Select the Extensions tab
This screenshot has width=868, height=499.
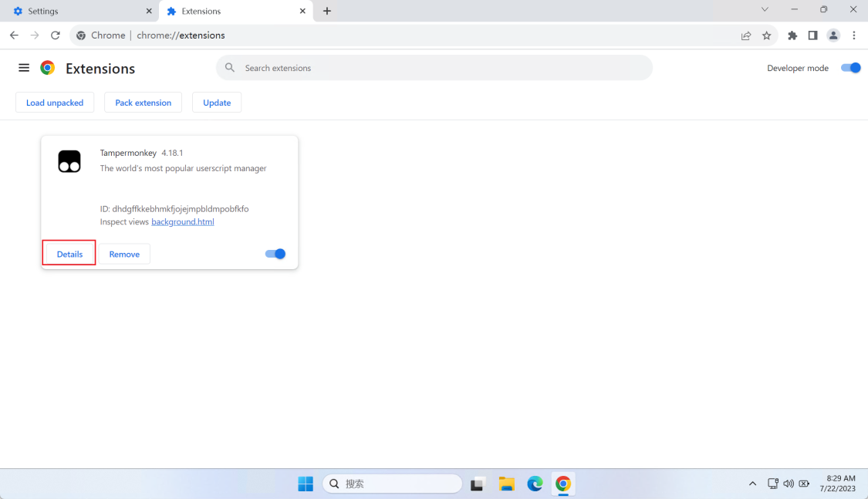point(235,11)
